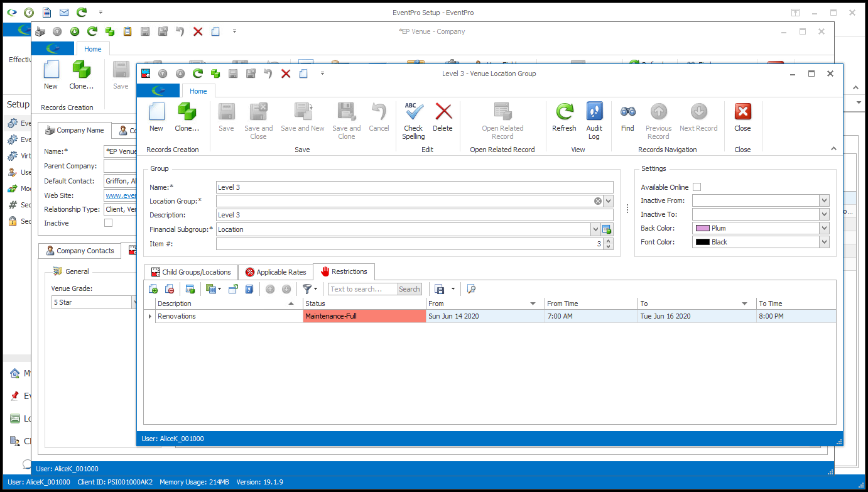Click the Item # spinner arrows

[x=608, y=244]
